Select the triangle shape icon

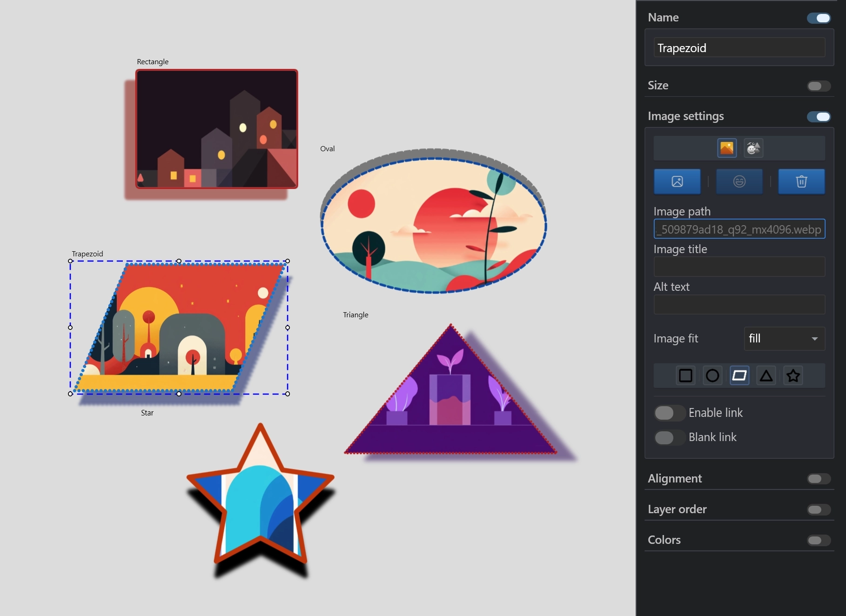pos(766,375)
